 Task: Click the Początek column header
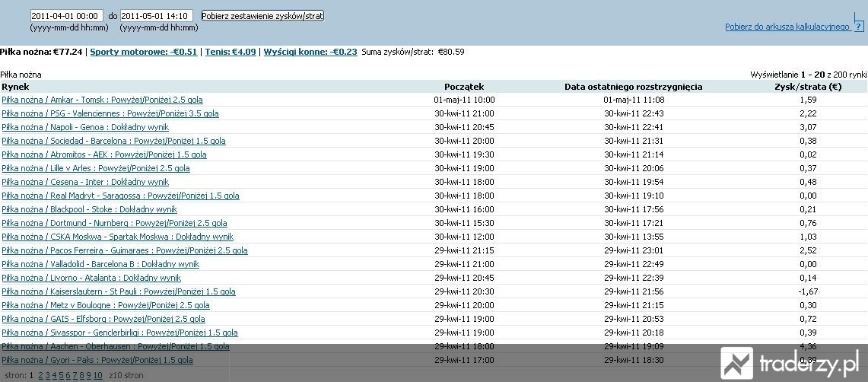(x=464, y=87)
